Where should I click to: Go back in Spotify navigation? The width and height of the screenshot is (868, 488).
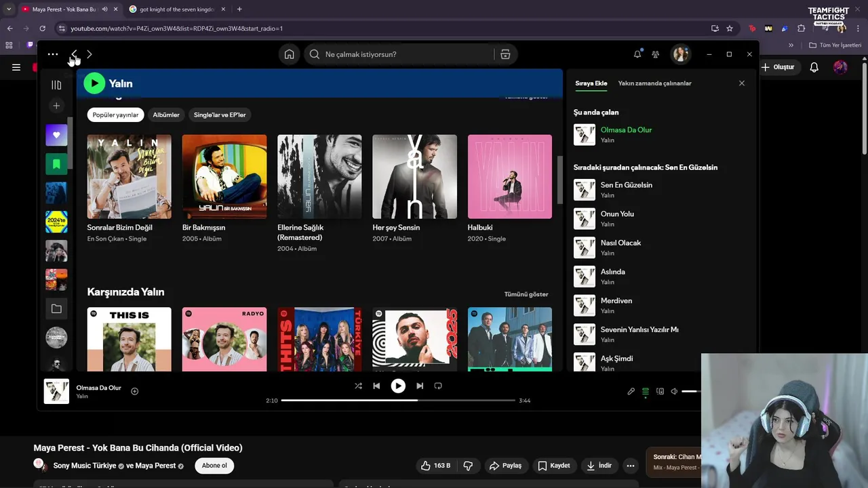pyautogui.click(x=74, y=54)
